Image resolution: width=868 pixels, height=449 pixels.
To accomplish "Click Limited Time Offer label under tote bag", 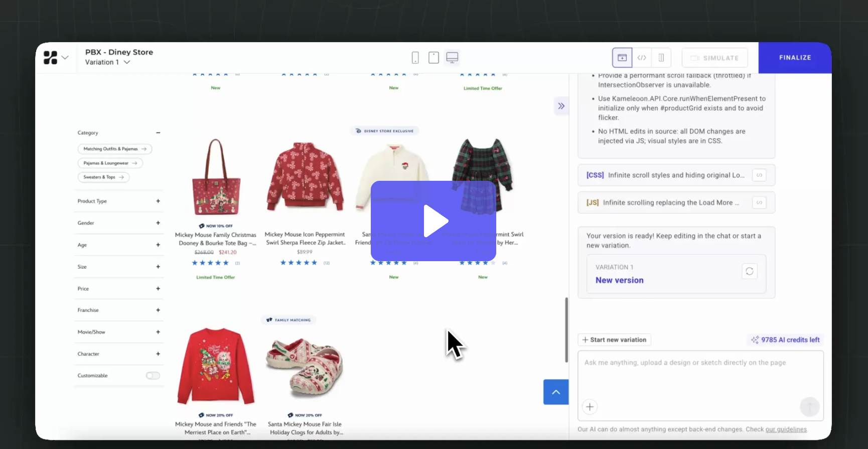I will pos(216,277).
